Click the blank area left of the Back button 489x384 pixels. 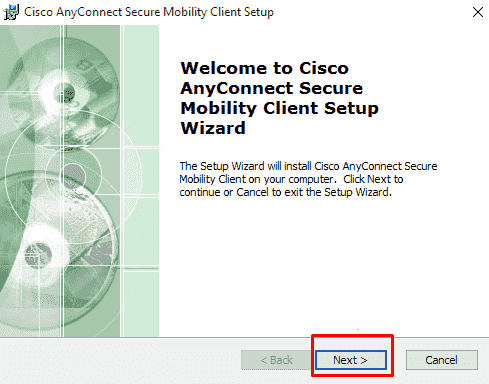point(120,360)
